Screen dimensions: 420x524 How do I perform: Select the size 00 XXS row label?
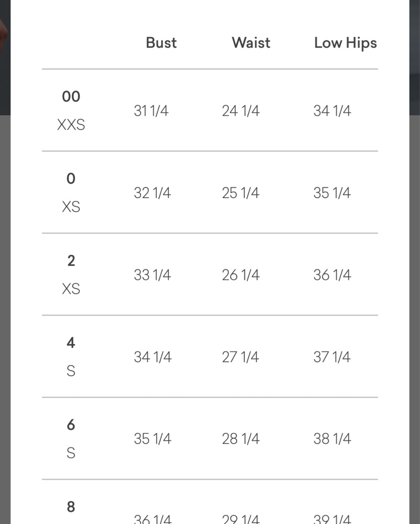[71, 110]
